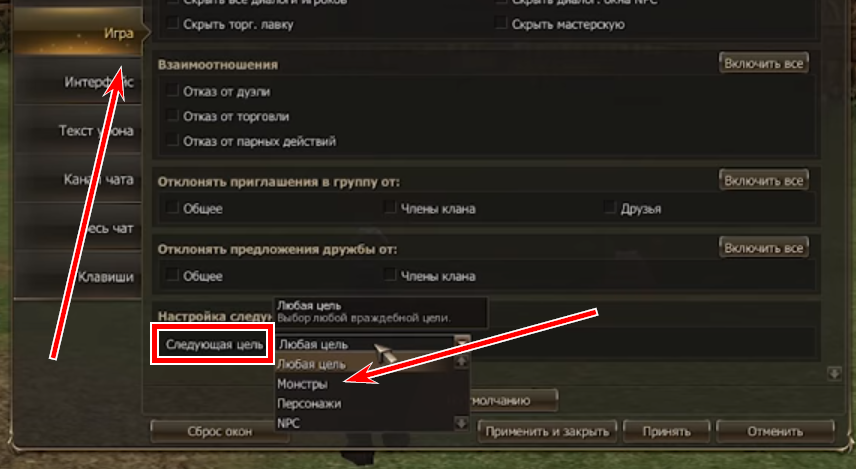Image resolution: width=856 pixels, height=469 pixels.
Task: Enable the Отказ от дуэли checkbox
Action: [173, 91]
